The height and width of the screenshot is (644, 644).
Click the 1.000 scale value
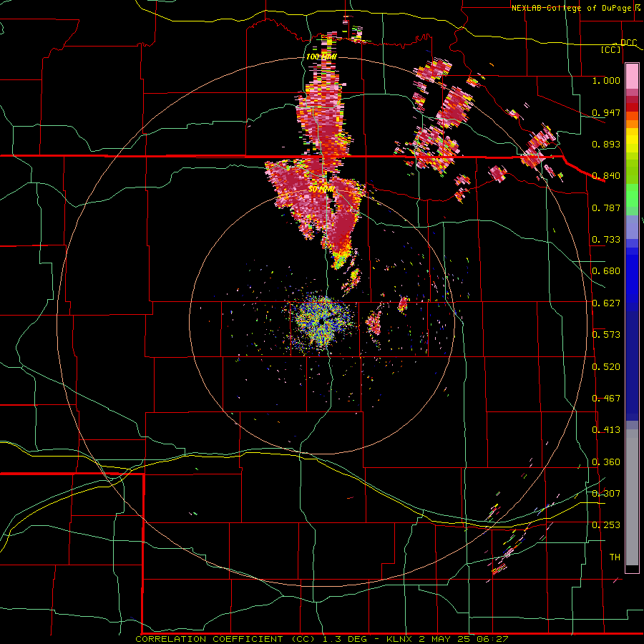pos(606,80)
